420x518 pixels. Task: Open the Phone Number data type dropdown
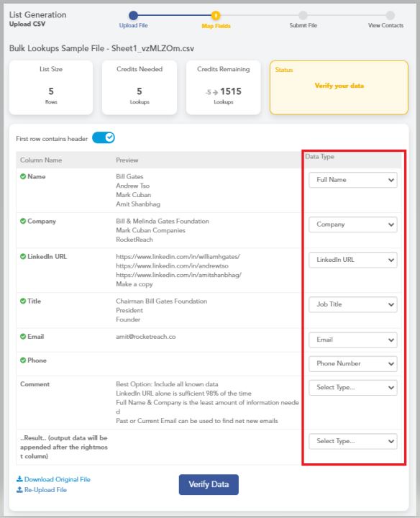[x=353, y=364]
